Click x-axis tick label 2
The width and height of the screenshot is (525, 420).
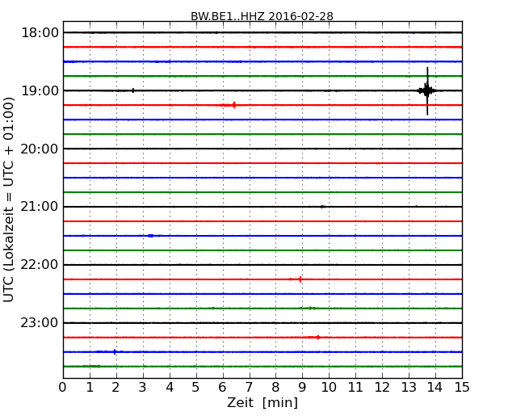(x=115, y=387)
